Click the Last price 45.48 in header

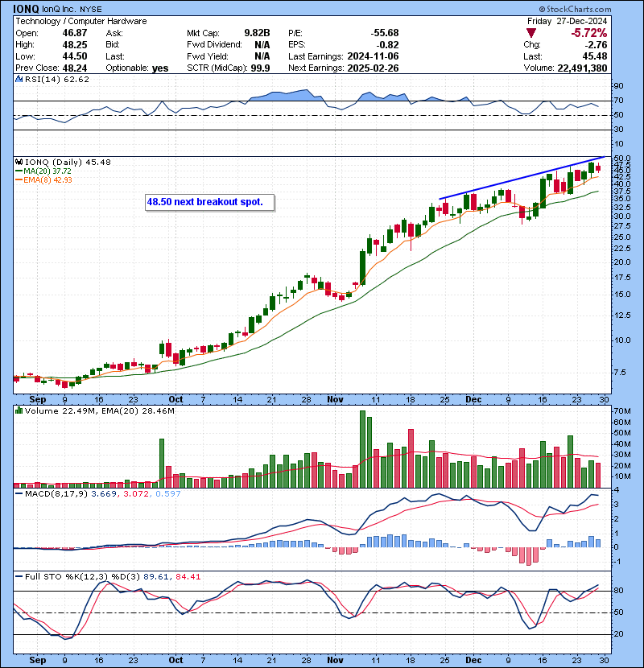[x=595, y=56]
